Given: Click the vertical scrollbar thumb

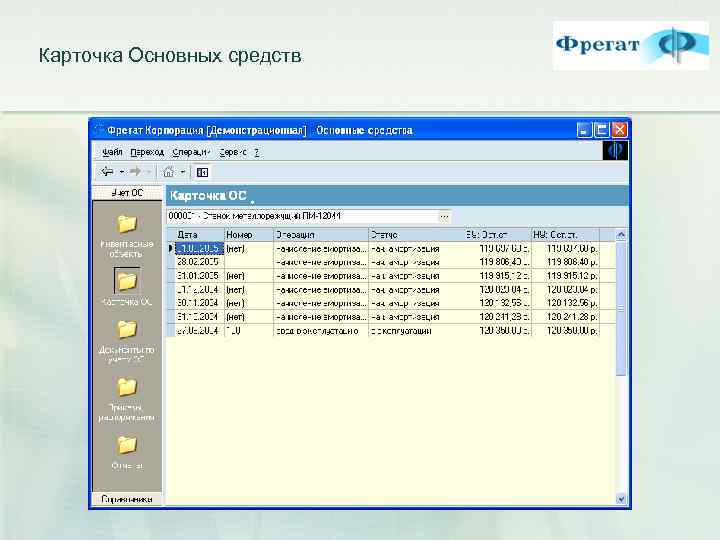Looking at the screenshot, I should pos(621,309).
